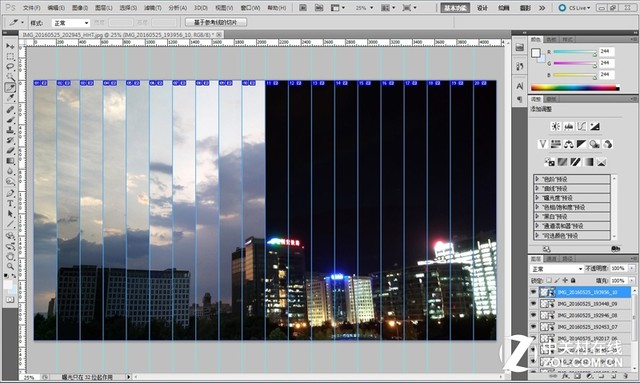The height and width of the screenshot is (383, 640).
Task: Select the Move tool in the toolbox
Action: pos(10,46)
